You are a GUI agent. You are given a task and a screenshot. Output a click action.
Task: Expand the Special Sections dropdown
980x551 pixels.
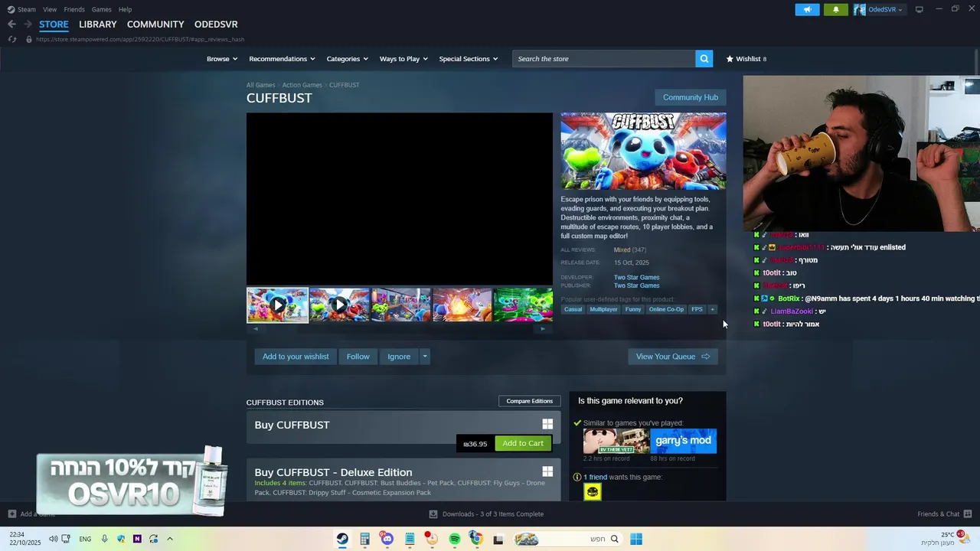pyautogui.click(x=469, y=59)
